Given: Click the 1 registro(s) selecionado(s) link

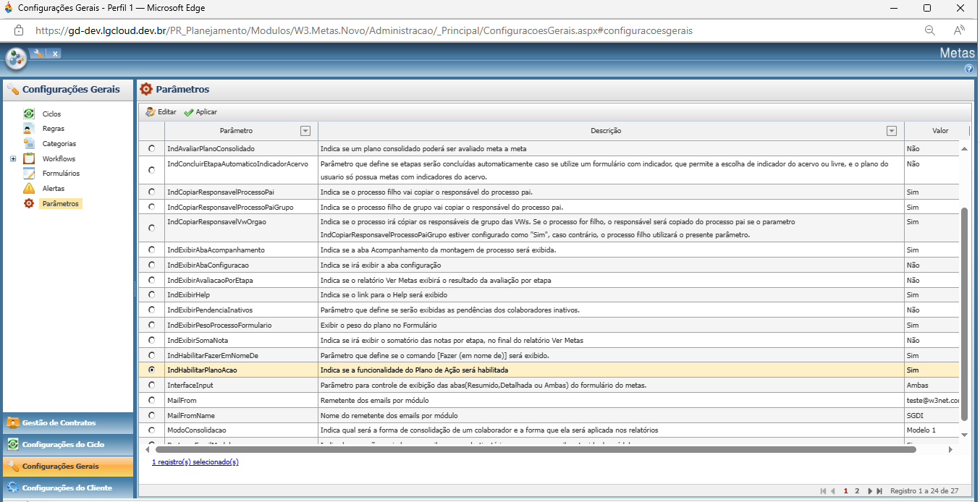Looking at the screenshot, I should (195, 461).
